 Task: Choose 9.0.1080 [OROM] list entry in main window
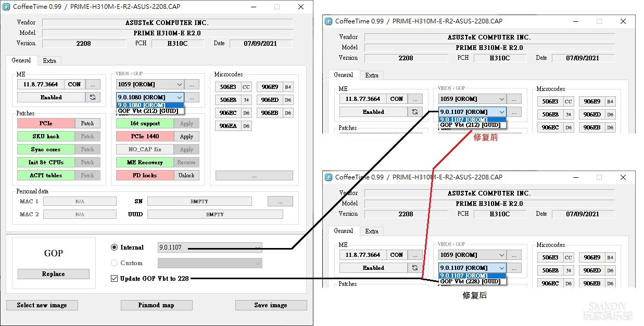point(150,105)
